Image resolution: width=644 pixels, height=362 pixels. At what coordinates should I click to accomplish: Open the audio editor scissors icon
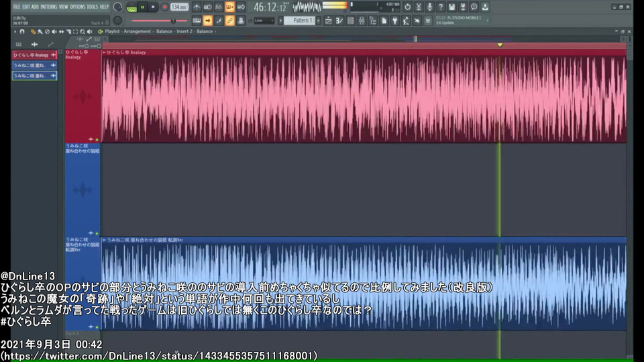click(419, 7)
